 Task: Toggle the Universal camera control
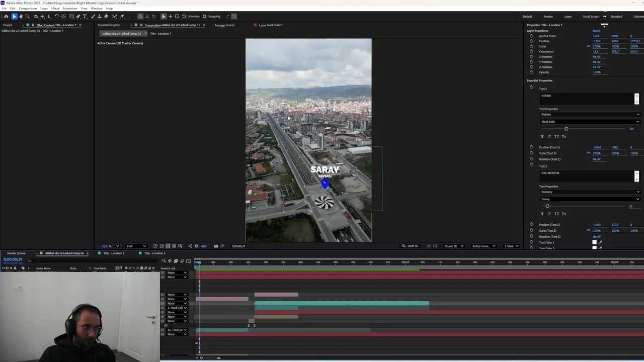click(x=191, y=17)
